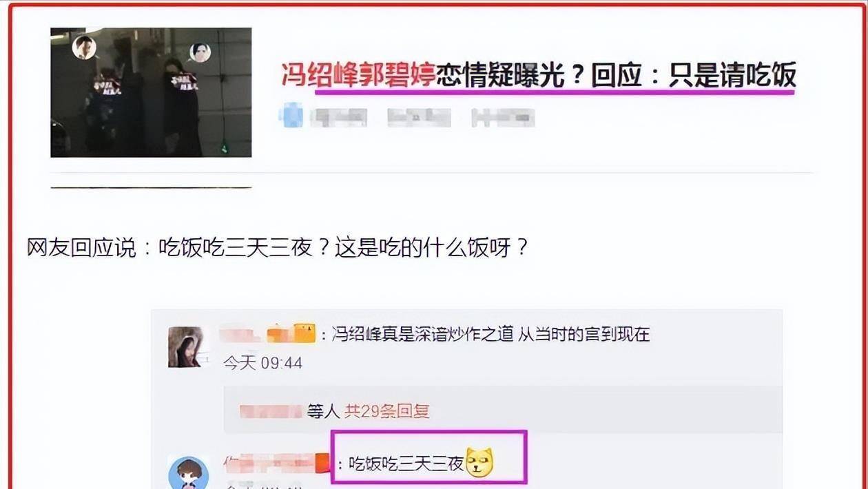Click the left circular face tag in thumbnail
This screenshot has width=868, height=489.
tap(84, 48)
